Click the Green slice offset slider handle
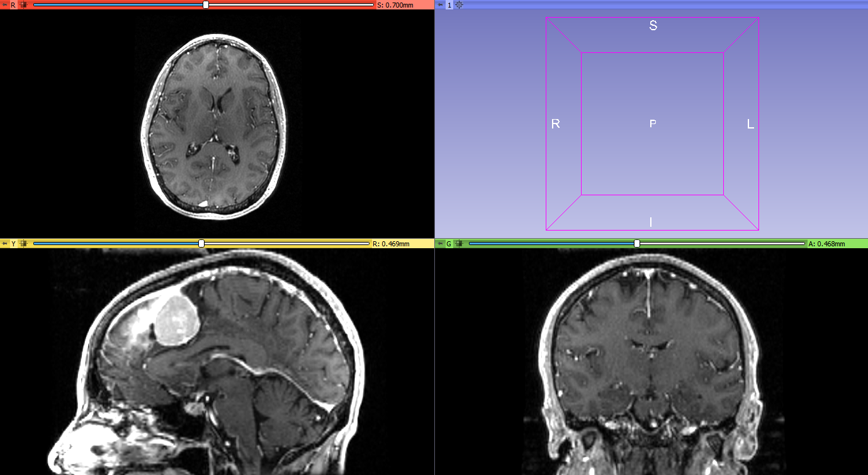The width and height of the screenshot is (868, 475). click(x=637, y=243)
